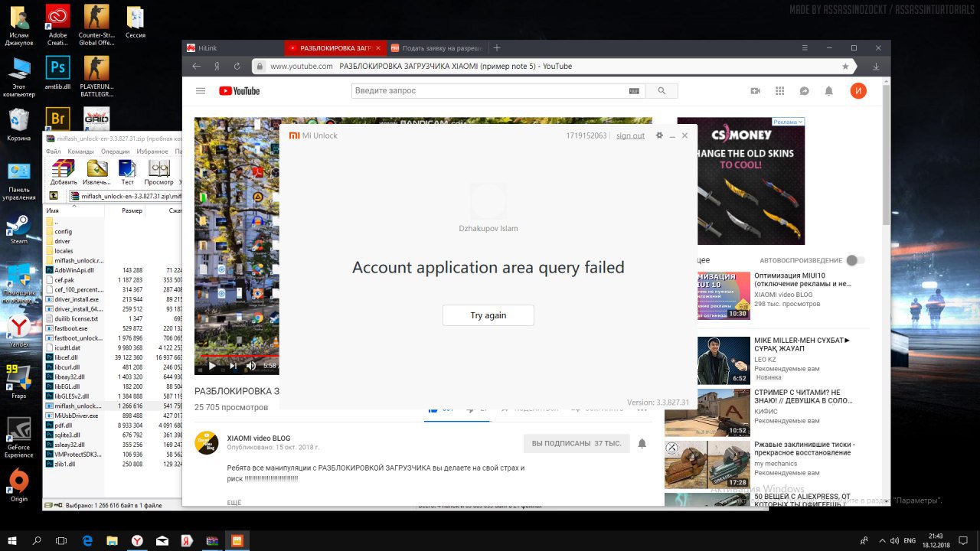Open the Корзина recycle bin icon
This screenshot has height=551, width=980.
click(x=18, y=126)
